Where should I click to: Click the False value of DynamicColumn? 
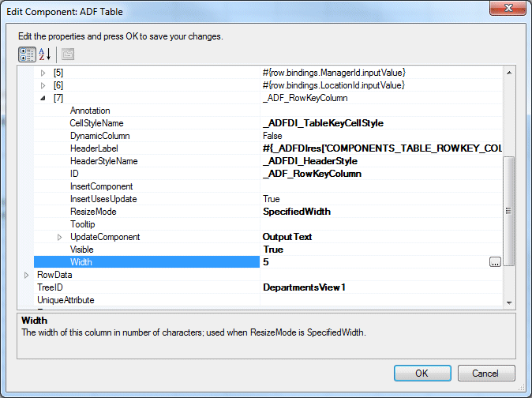[x=272, y=136]
